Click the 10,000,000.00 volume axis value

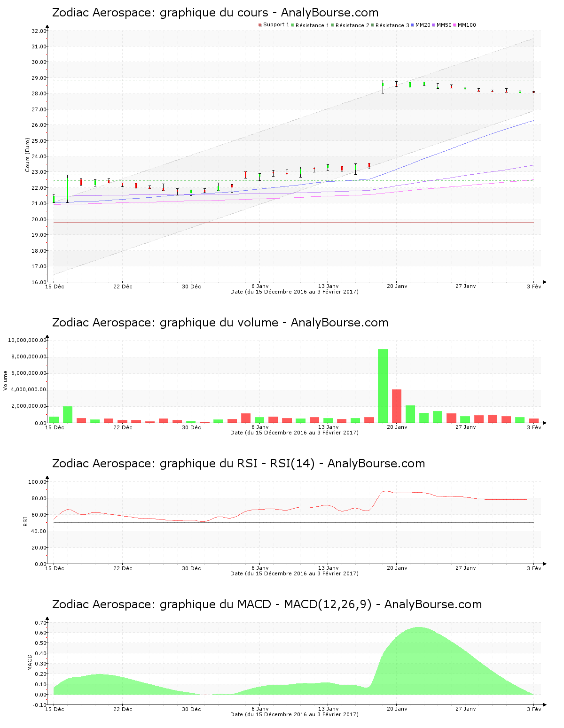[27, 341]
